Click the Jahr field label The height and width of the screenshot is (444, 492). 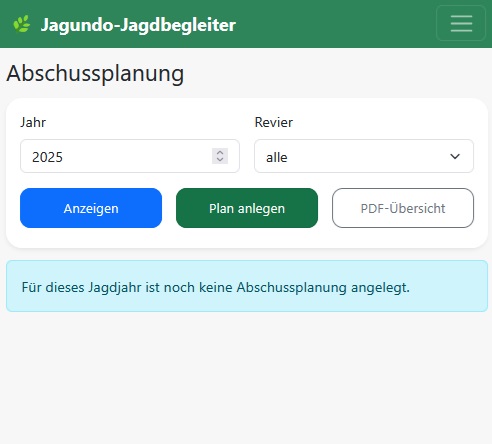[x=33, y=122]
